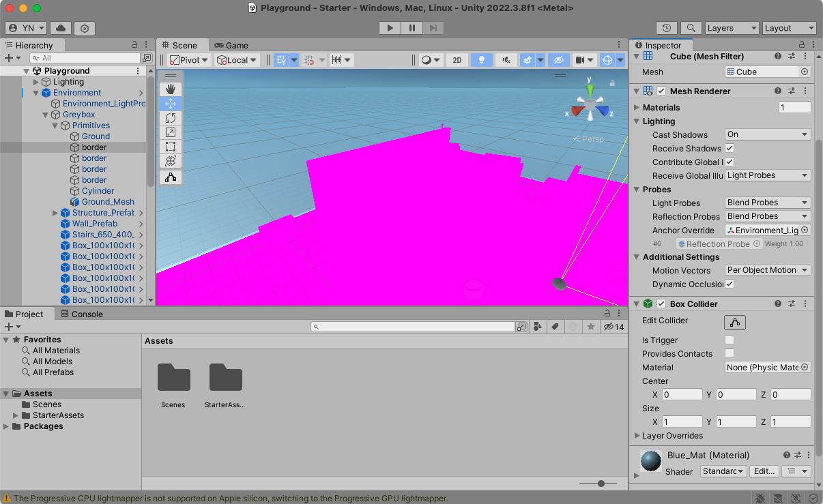Viewport: 823px width, 504px height.
Task: Click the Pause button
Action: click(x=411, y=28)
